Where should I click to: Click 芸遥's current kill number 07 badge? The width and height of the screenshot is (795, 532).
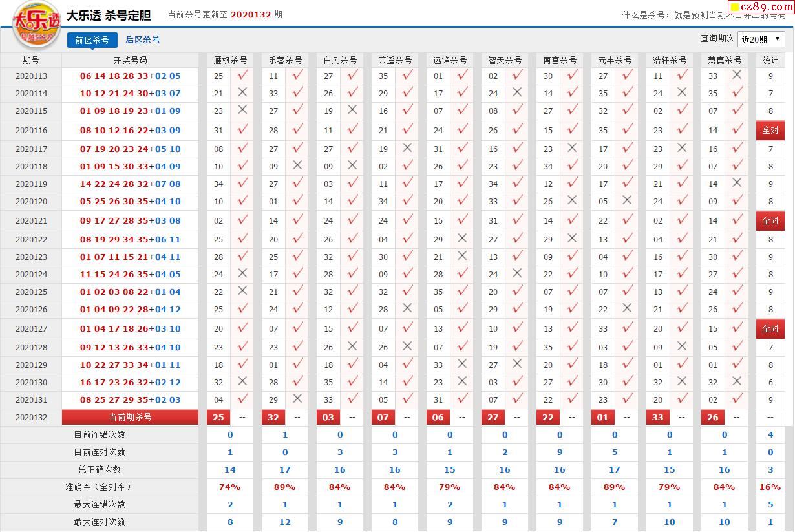coord(383,418)
